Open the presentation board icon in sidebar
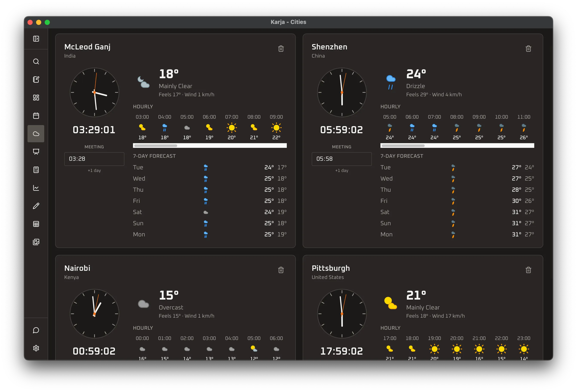Image resolution: width=577 pixels, height=392 pixels. coord(36,152)
